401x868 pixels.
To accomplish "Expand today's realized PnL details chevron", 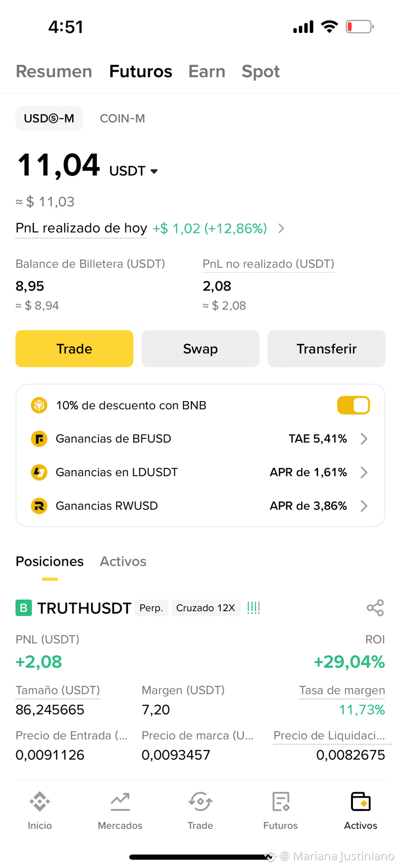I will click(281, 229).
